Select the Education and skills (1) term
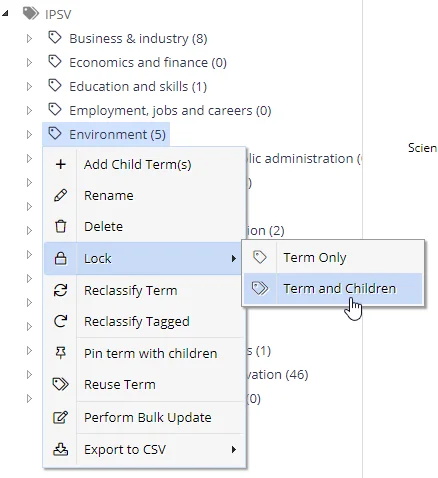Image resolution: width=438 pixels, height=478 pixels. (138, 87)
